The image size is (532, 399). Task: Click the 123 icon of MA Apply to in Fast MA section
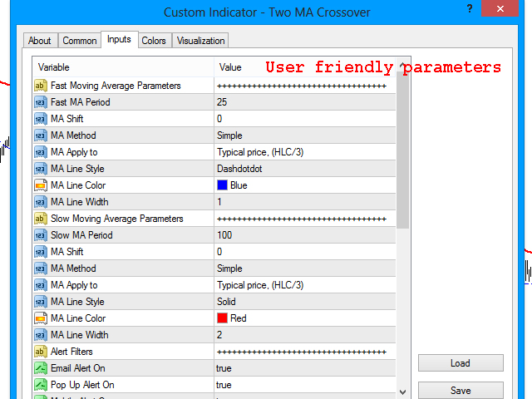[x=41, y=152]
